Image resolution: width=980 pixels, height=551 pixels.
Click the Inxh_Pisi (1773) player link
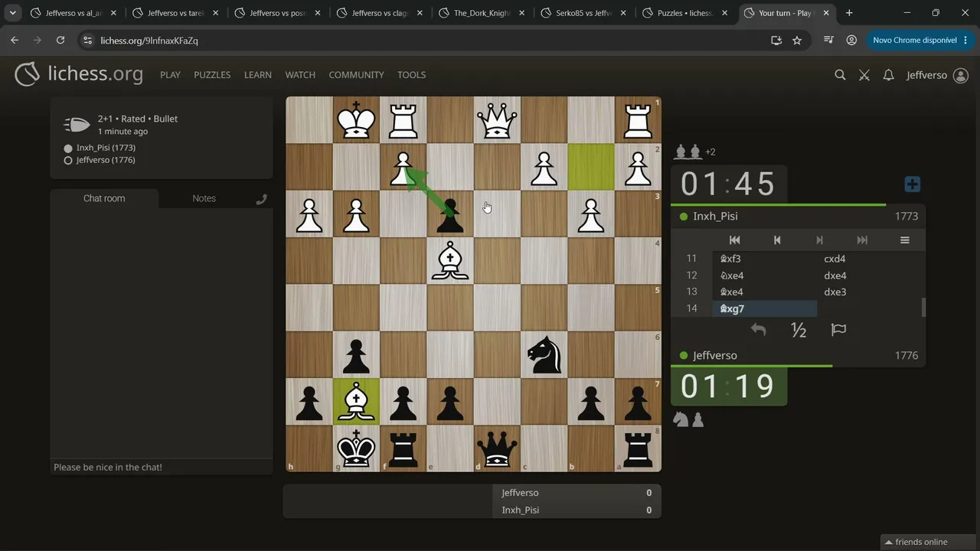coord(106,148)
